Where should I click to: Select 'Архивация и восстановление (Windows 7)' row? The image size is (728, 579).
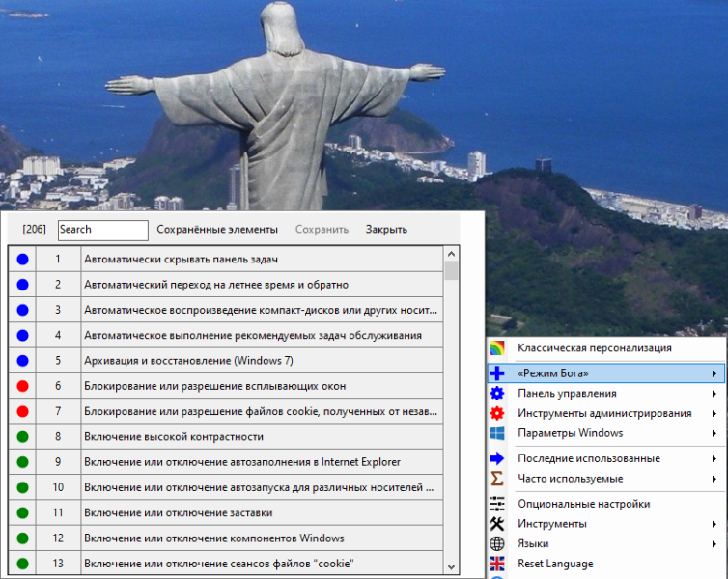pyautogui.click(x=226, y=361)
